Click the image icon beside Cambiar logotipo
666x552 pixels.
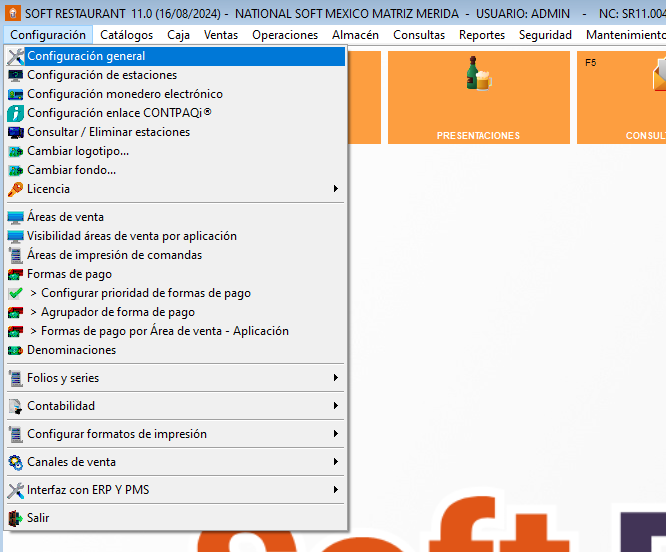point(16,152)
